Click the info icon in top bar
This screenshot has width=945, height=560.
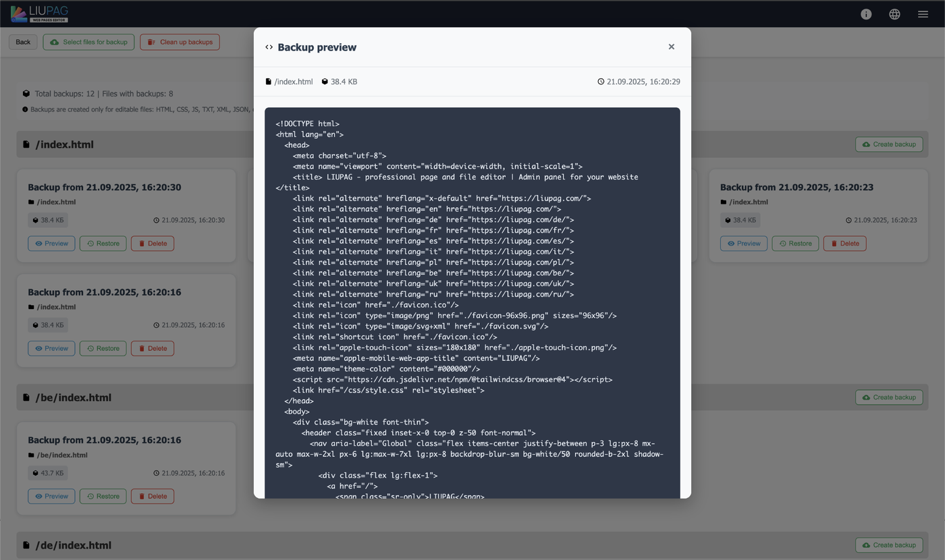(866, 14)
